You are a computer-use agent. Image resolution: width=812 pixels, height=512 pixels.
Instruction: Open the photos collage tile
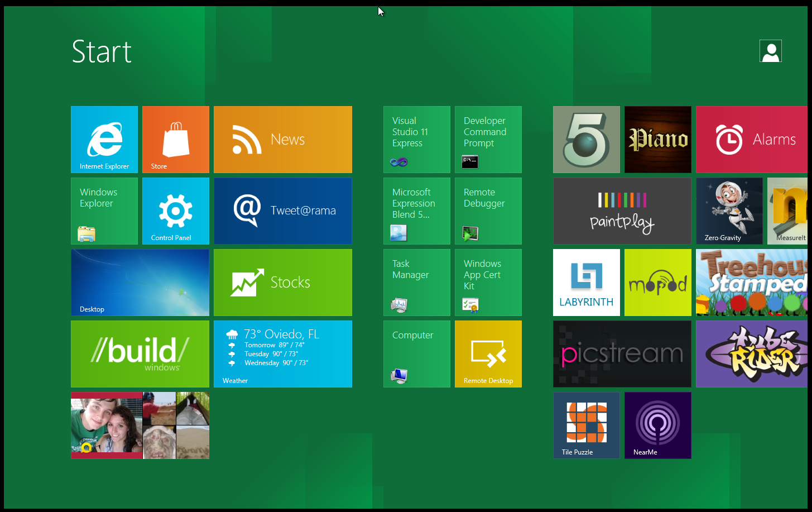tap(140, 425)
